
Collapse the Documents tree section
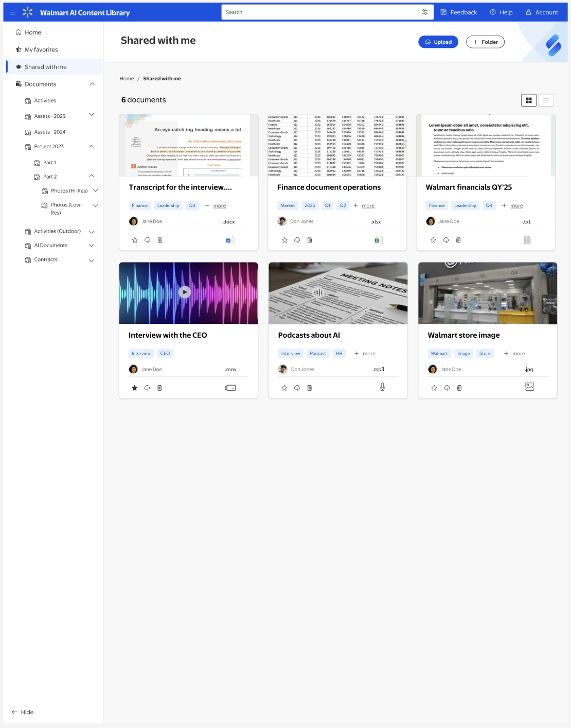(x=92, y=84)
